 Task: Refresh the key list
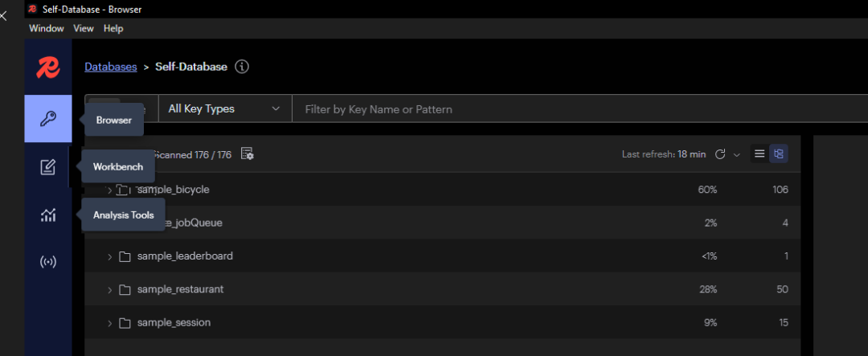click(x=720, y=154)
